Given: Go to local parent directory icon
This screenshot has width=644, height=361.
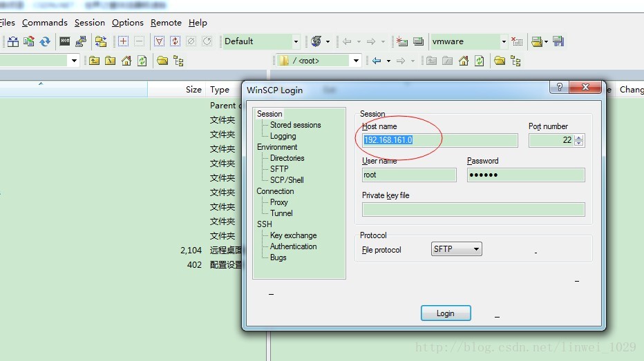Looking at the screenshot, I should tap(94, 61).
